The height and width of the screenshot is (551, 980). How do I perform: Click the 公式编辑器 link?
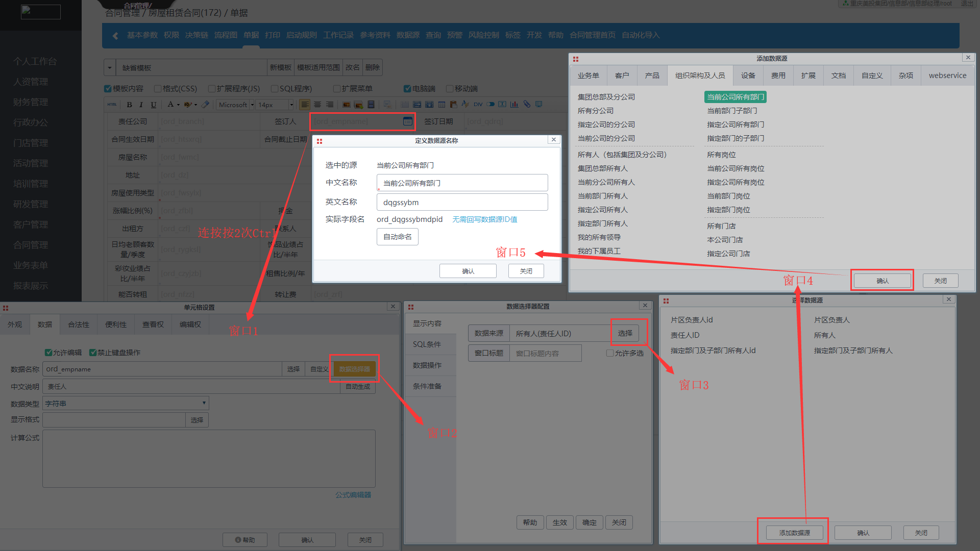click(x=353, y=495)
